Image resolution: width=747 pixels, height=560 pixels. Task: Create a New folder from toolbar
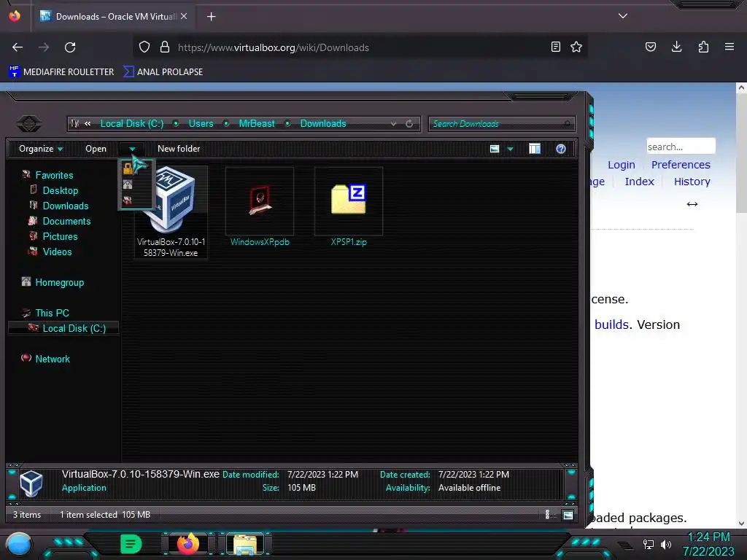tap(179, 149)
